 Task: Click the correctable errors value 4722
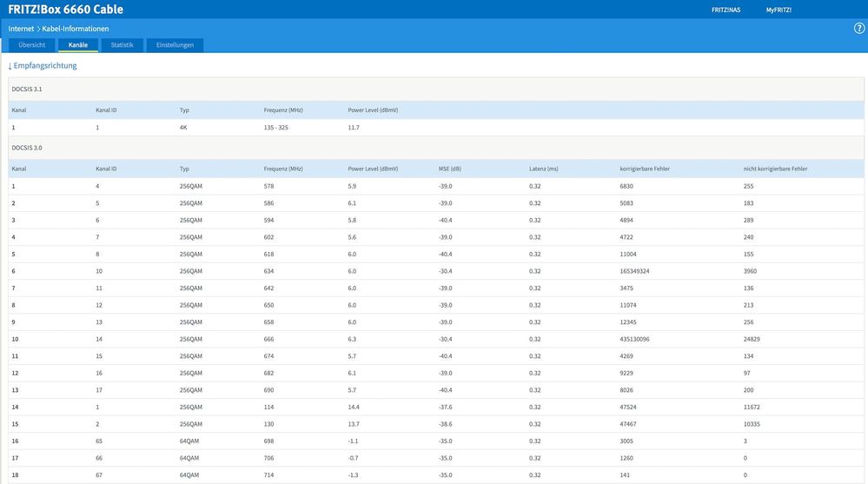click(x=626, y=237)
